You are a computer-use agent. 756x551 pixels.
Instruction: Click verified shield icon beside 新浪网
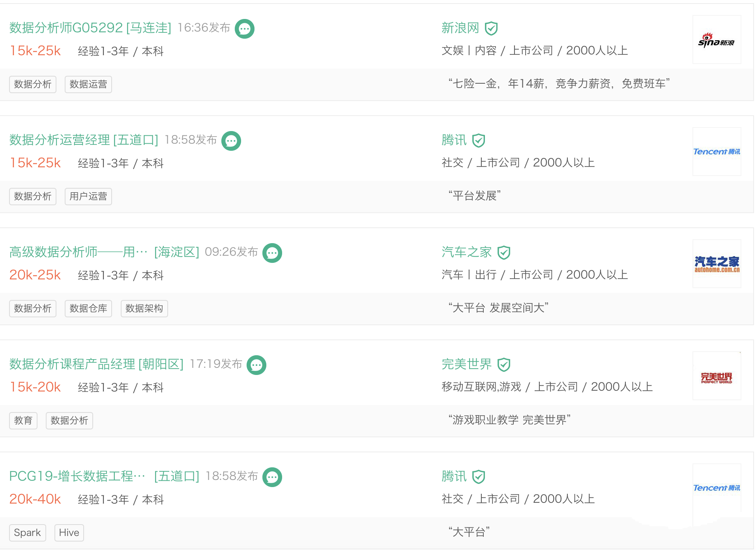click(x=491, y=28)
